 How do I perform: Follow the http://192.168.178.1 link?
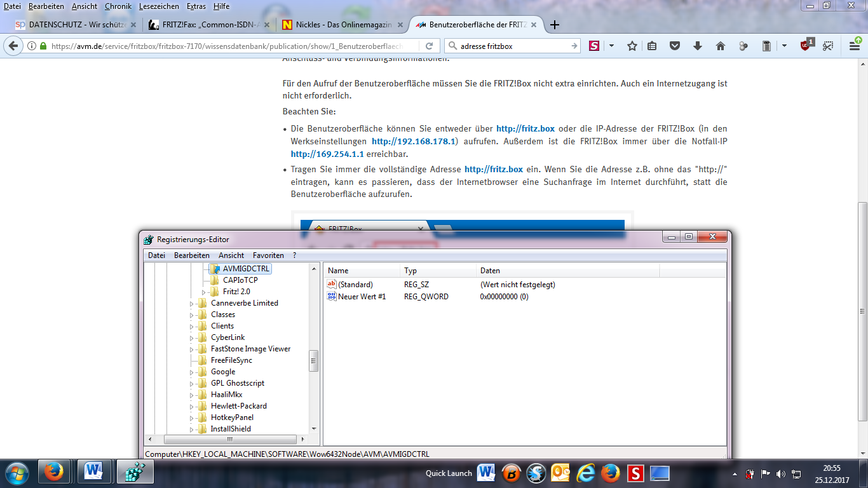tap(414, 141)
